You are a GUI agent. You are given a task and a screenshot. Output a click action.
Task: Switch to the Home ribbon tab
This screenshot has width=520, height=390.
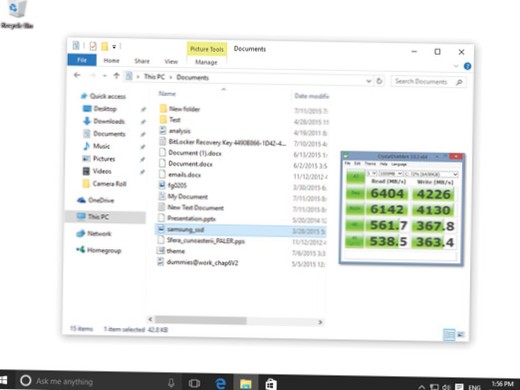111,60
